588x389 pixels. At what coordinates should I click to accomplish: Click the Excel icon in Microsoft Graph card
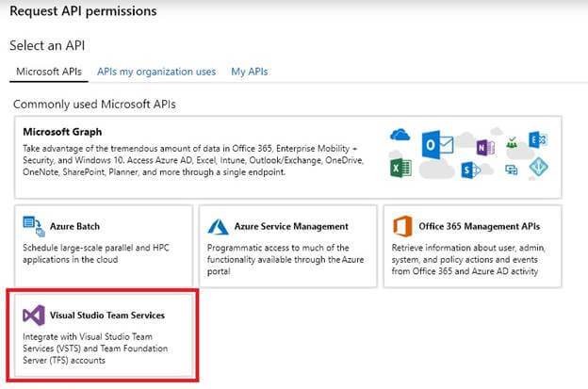[400, 168]
